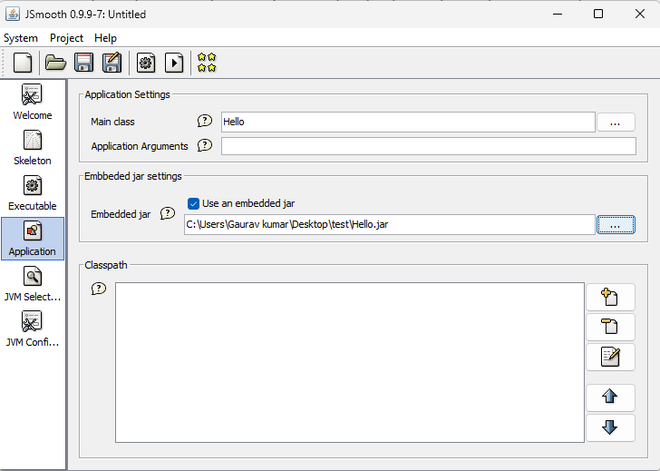Open the Help menu
This screenshot has width=660, height=471.
pos(105,38)
